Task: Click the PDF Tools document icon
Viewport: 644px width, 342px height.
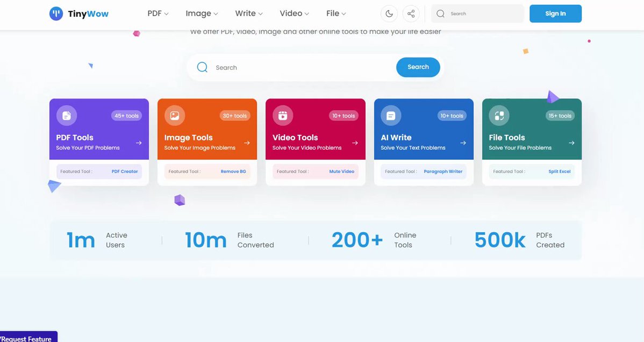Action: [x=67, y=116]
